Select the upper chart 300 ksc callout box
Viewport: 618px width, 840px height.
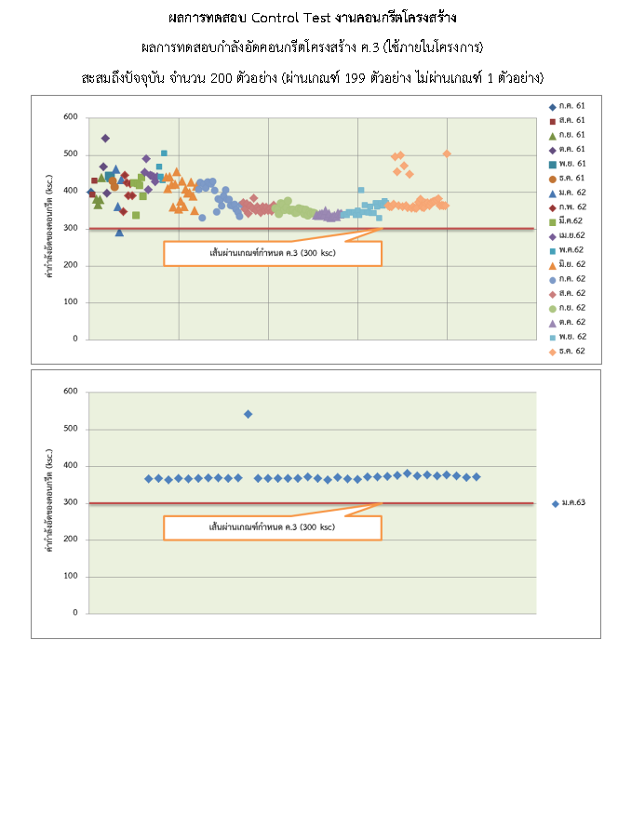(x=272, y=253)
